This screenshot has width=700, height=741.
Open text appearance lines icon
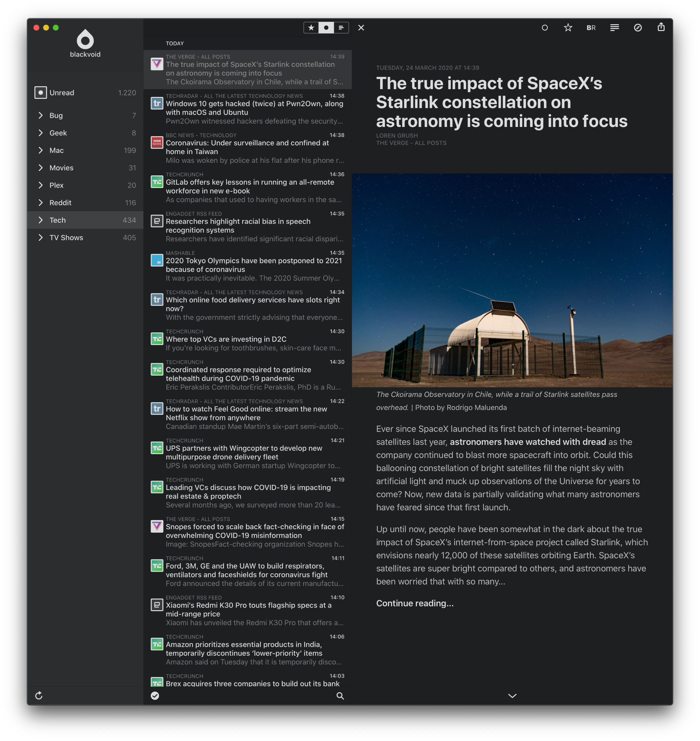pos(614,27)
